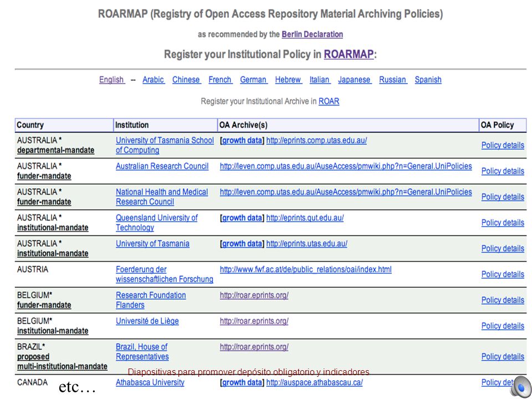532x399 pixels.
Task: Open Policy details for Tasmania School of Computing
Action: pos(503,145)
